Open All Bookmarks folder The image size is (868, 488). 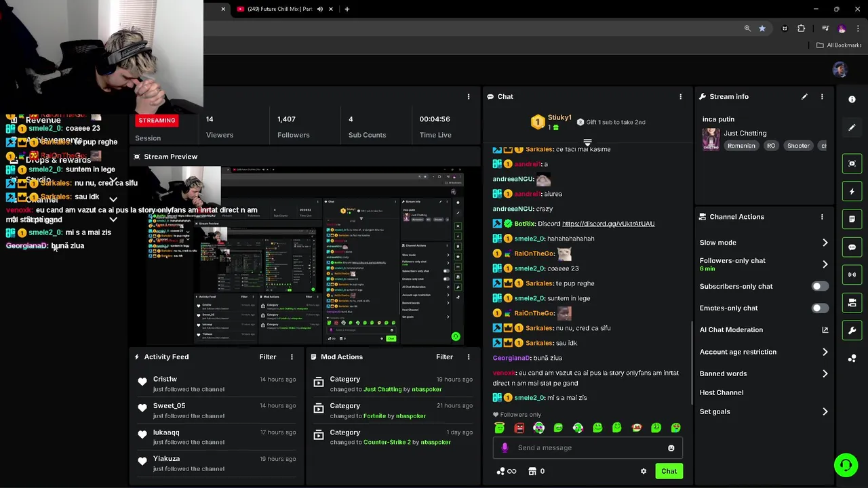tap(839, 45)
